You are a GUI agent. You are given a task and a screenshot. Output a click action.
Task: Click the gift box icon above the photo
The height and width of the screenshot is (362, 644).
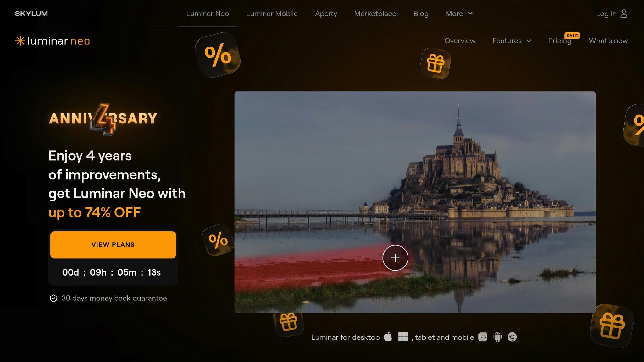click(436, 63)
